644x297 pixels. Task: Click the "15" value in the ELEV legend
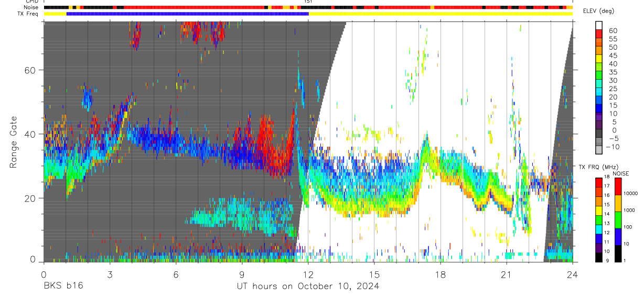click(x=613, y=105)
